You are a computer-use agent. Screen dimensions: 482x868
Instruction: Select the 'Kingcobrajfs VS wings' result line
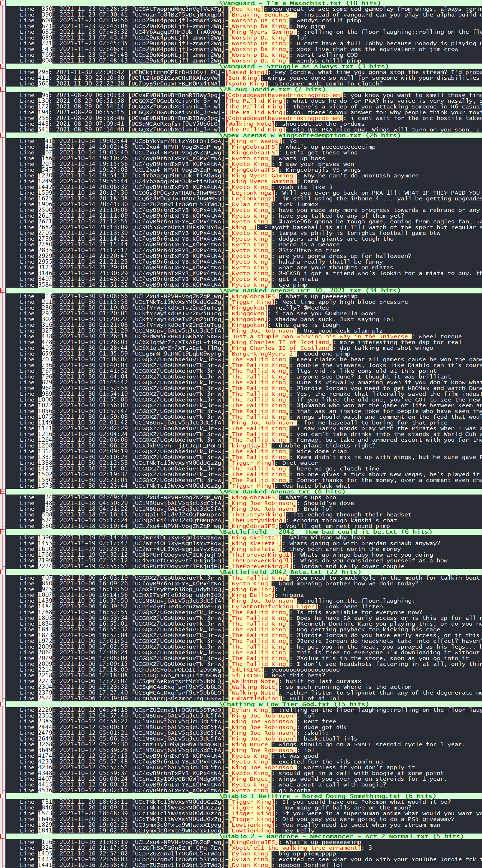(244, 170)
